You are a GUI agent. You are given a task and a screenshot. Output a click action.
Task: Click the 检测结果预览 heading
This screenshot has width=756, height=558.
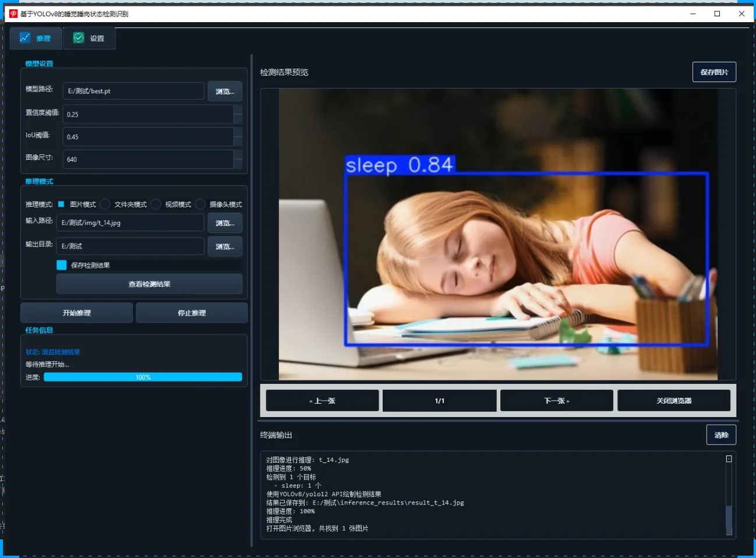[284, 72]
